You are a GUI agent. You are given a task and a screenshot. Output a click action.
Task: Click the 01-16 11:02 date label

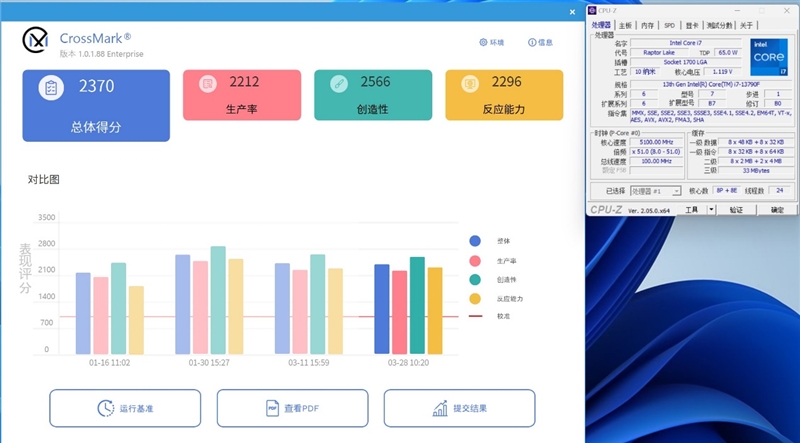pyautogui.click(x=109, y=363)
